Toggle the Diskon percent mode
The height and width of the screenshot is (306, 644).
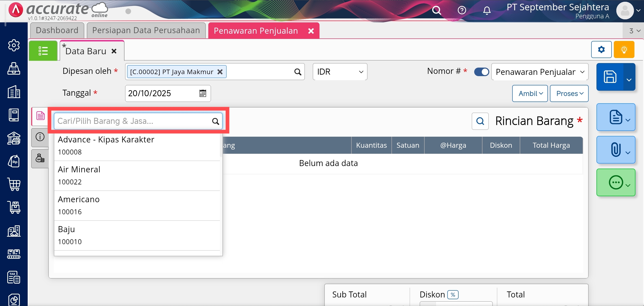coord(453,295)
